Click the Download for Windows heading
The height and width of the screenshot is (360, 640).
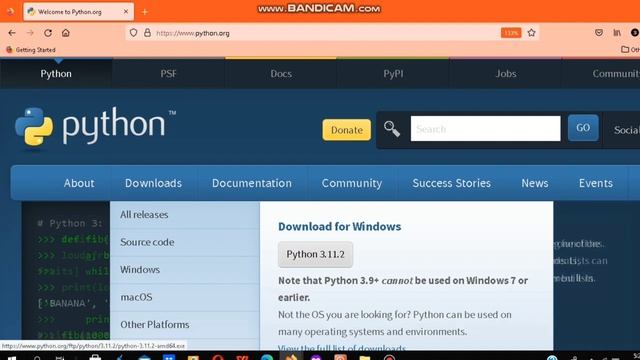340,227
